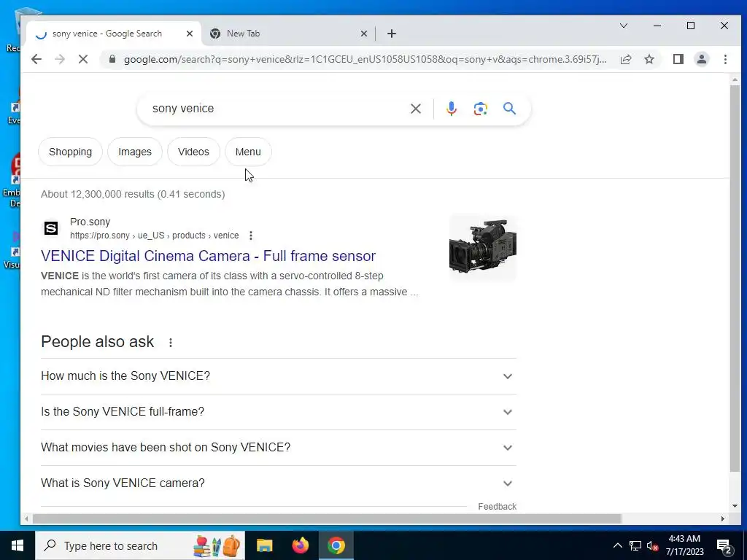This screenshot has height=560, width=747.
Task: Share this page icon in address bar
Action: point(625,59)
